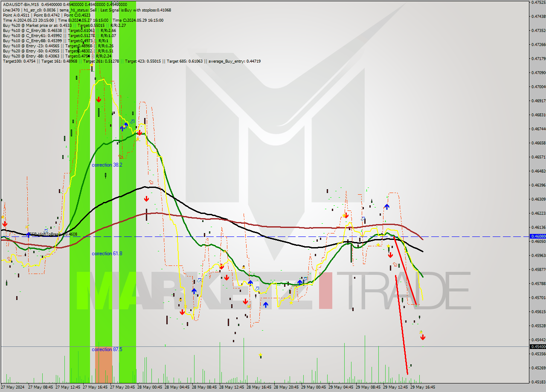Click the '28 May 00:45' time label
Viewport: 546px width, 392px height.
150,387
